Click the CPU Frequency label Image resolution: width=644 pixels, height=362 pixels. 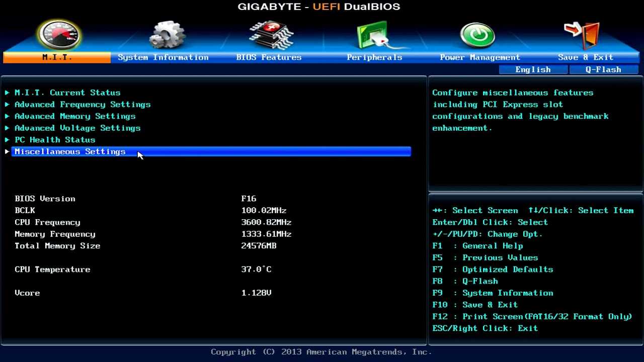[x=47, y=222]
